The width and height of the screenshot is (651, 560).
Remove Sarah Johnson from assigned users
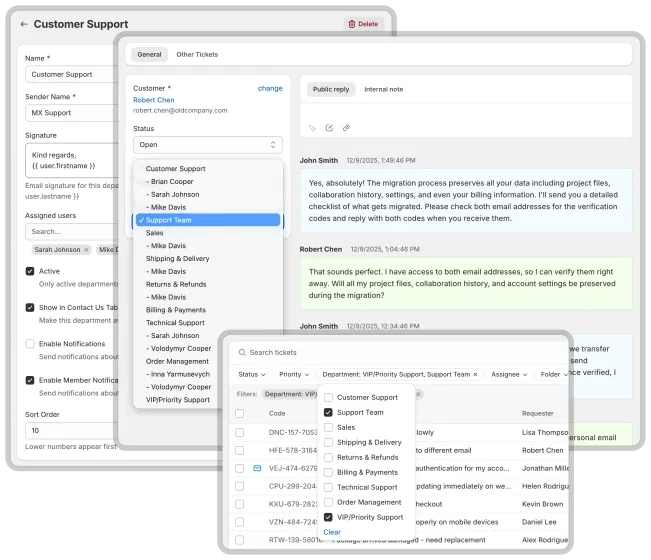point(86,249)
